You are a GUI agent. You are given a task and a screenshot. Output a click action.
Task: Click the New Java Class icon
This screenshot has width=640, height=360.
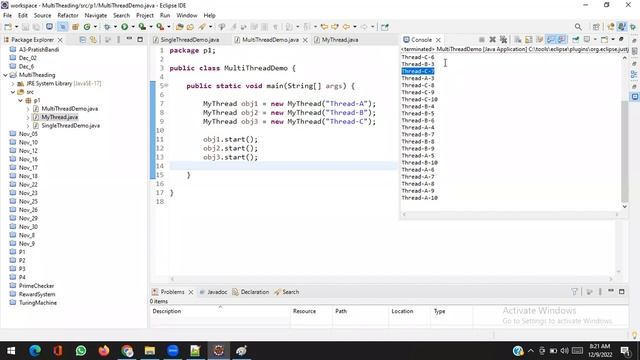87,27
